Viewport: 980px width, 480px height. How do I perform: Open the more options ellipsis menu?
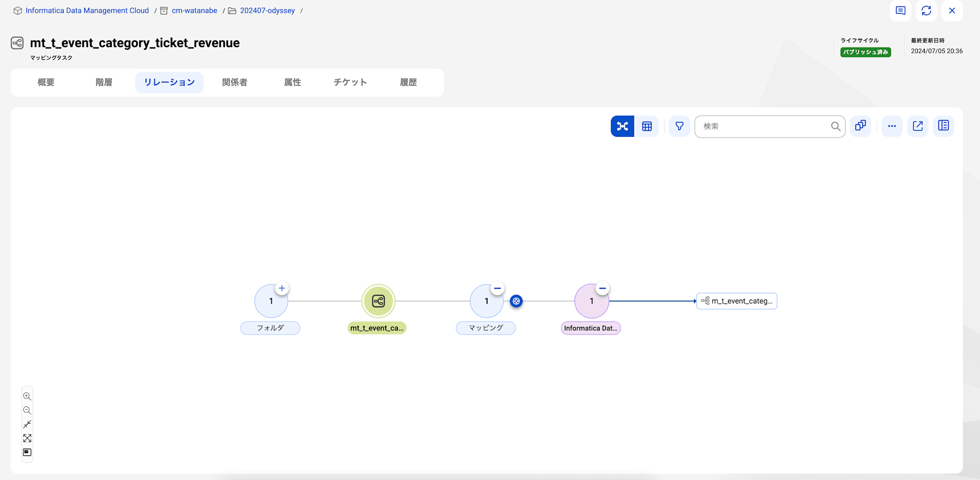click(x=892, y=126)
